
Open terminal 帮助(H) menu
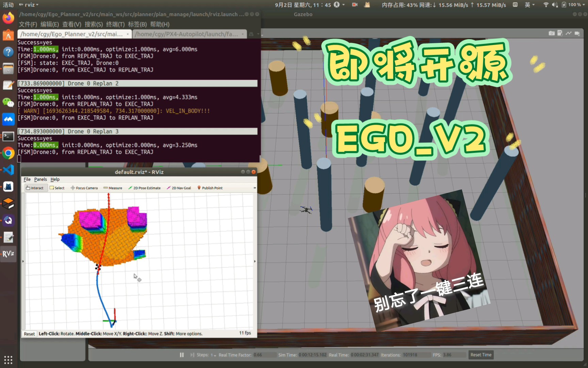[160, 24]
